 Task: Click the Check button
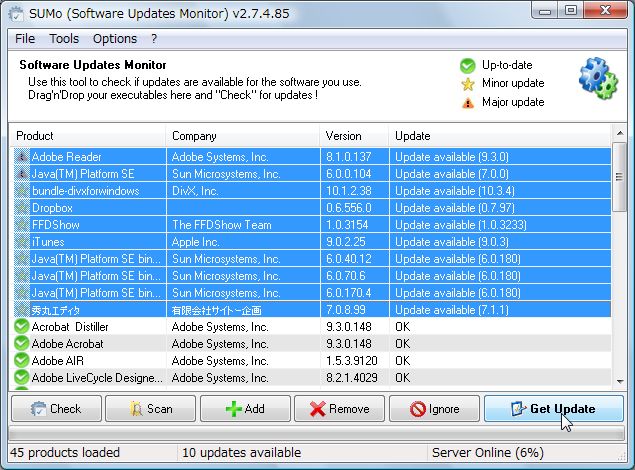click(x=56, y=409)
